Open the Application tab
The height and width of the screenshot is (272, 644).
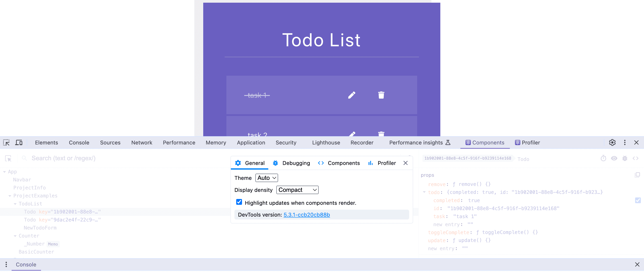tap(251, 143)
